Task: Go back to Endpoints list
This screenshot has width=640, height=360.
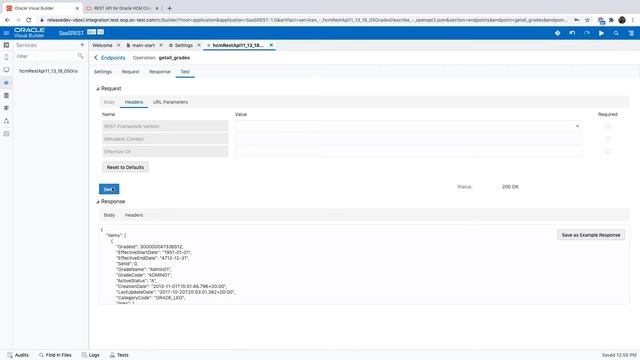Action: point(109,58)
